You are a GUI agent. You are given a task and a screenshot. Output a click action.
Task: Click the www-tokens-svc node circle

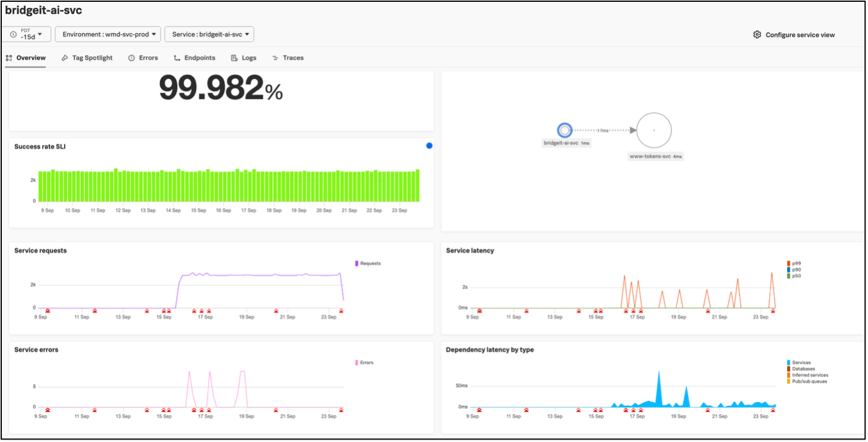pos(654,130)
